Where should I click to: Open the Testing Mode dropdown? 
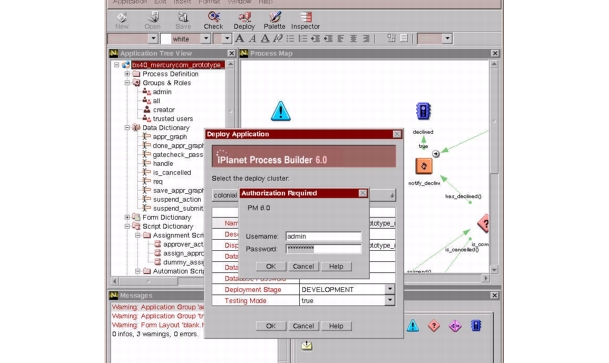[x=390, y=300]
